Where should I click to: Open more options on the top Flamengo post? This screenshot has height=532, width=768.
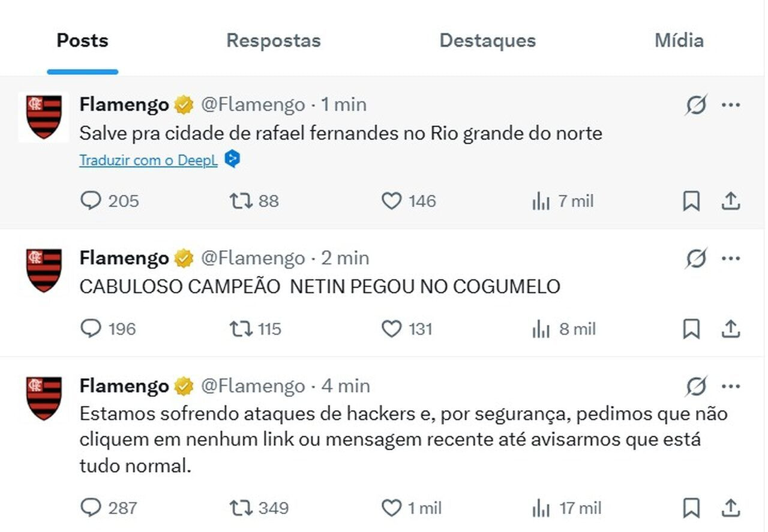click(731, 104)
